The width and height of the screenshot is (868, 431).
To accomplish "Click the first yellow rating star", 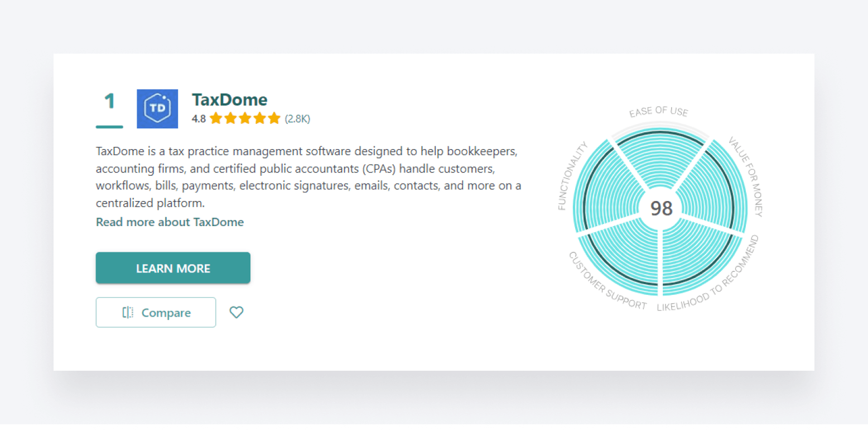I will coord(216,118).
